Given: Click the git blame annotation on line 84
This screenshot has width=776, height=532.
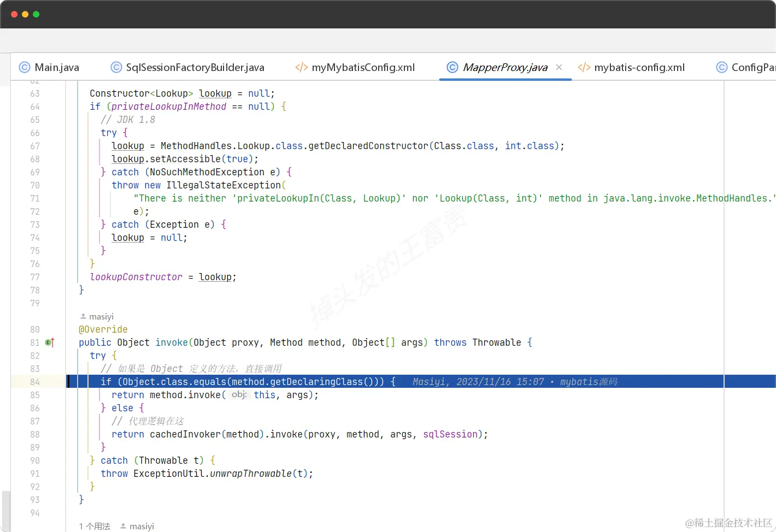Looking at the screenshot, I should (x=515, y=382).
